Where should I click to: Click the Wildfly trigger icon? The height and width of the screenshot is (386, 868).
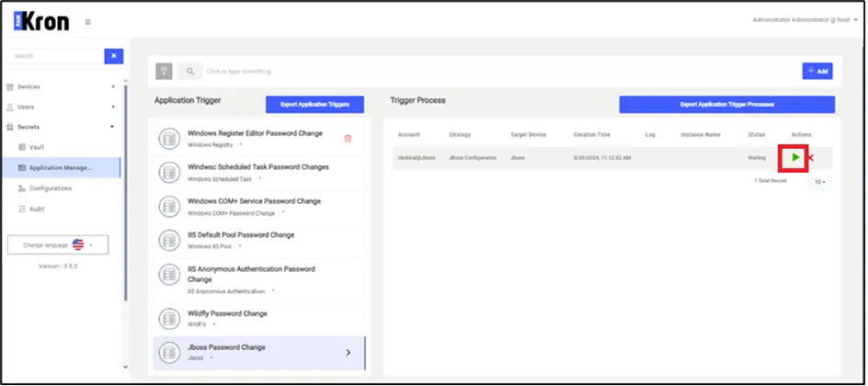coord(169,319)
